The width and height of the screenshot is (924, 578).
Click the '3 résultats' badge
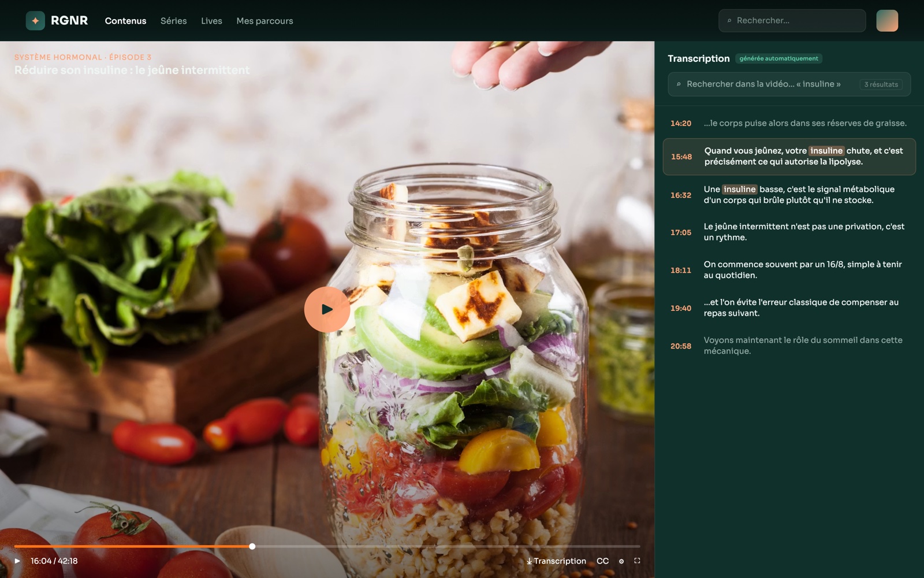881,84
